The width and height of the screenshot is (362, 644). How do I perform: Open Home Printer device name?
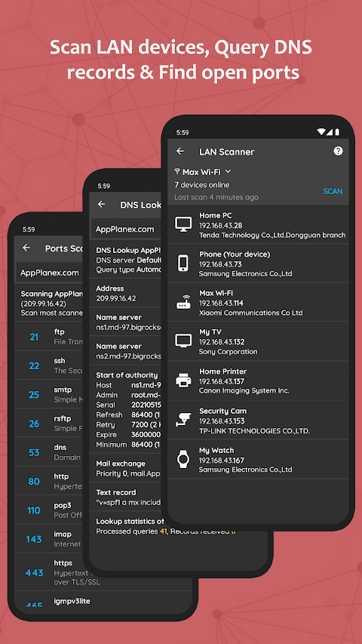point(223,371)
